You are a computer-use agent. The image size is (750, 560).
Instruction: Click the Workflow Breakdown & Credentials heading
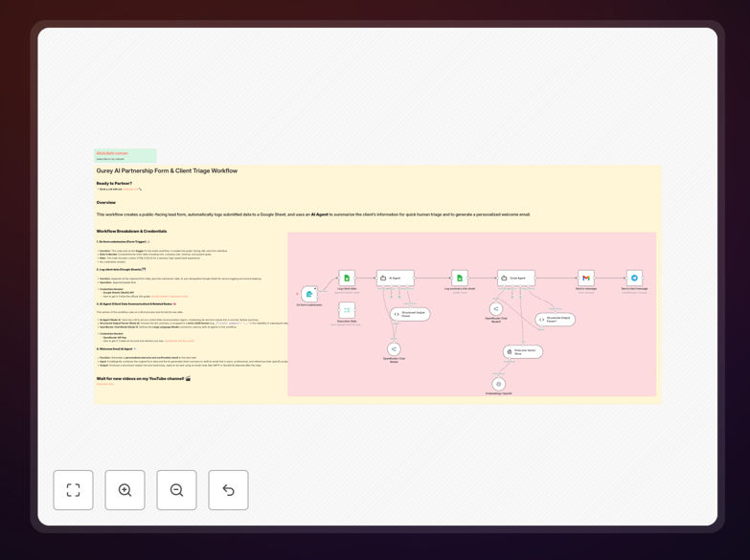131,231
